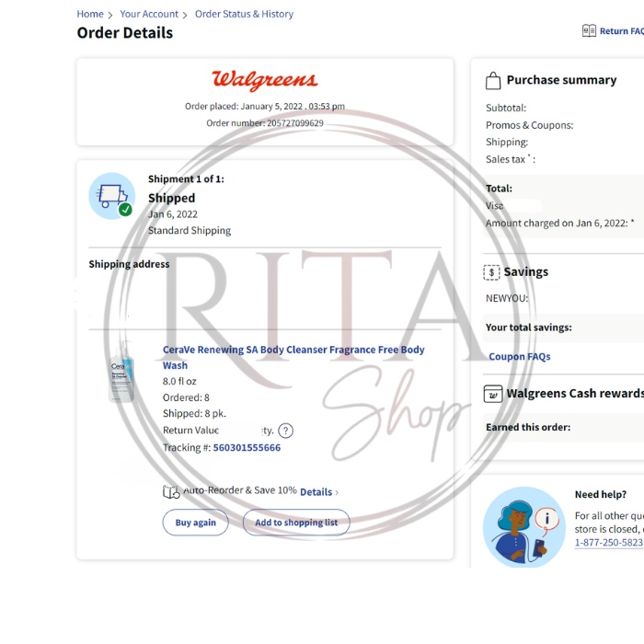Image resolution: width=644 pixels, height=644 pixels.
Task: Click the Return Value help question icon
Action: coord(285,431)
